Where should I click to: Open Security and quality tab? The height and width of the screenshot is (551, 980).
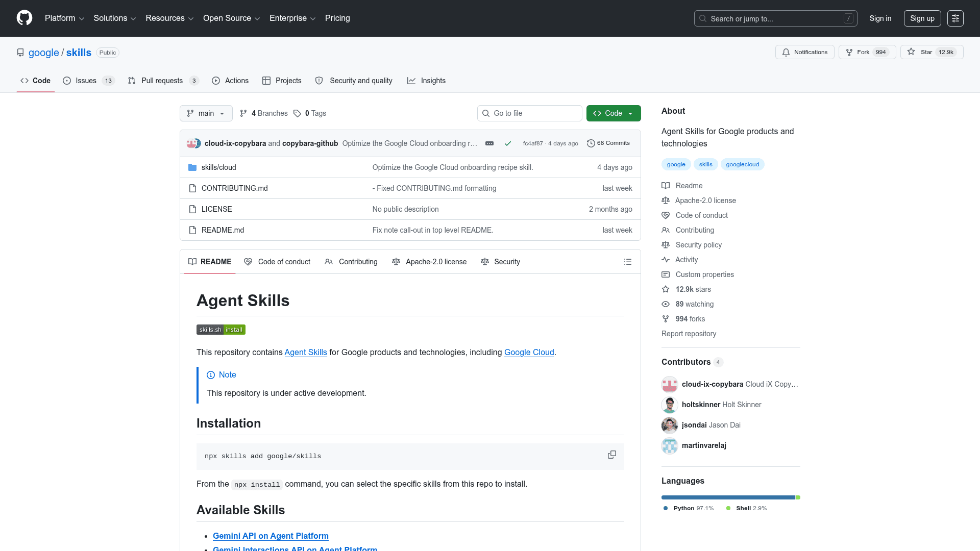point(354,81)
